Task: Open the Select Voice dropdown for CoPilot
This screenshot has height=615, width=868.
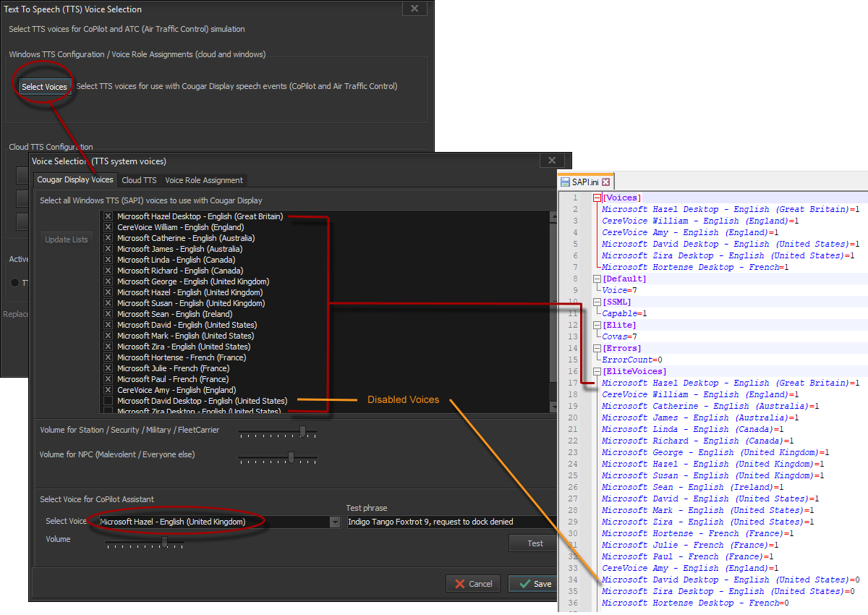Action: [335, 522]
